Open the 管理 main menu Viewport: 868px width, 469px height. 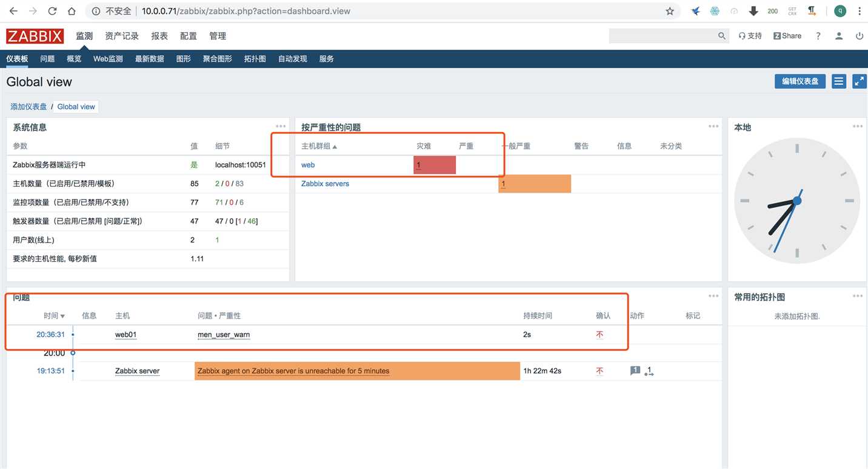[x=218, y=36]
